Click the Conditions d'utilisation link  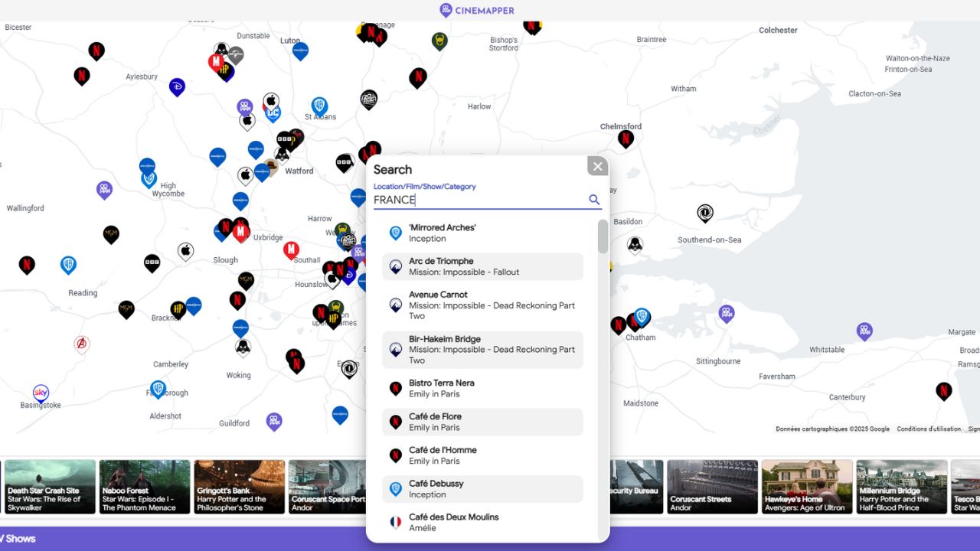[x=929, y=429]
